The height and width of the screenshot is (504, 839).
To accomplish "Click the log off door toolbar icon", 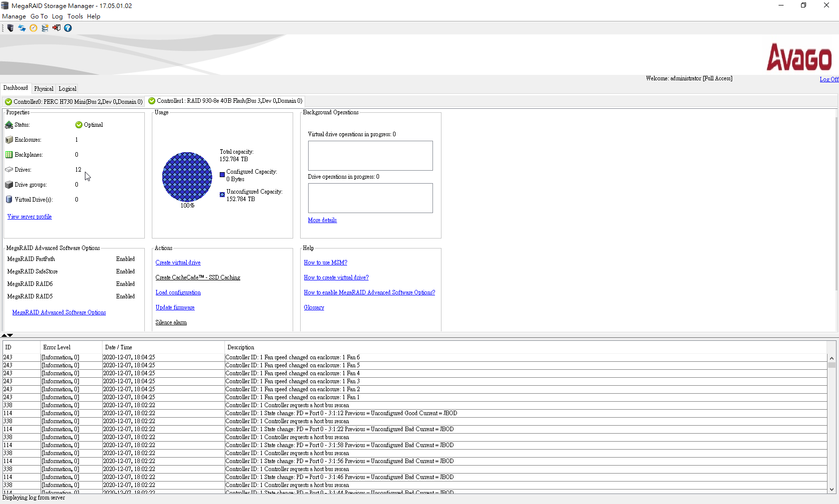I will click(x=56, y=28).
